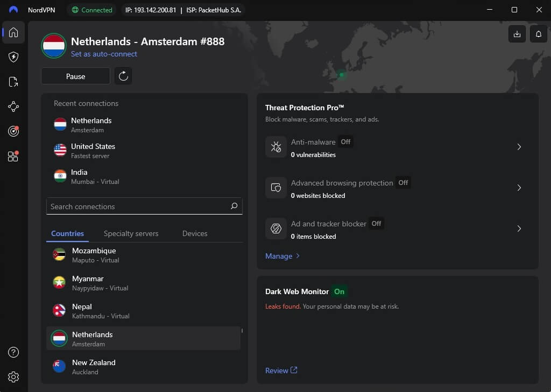Open Manage under Threat Protection Pro

pos(279,256)
